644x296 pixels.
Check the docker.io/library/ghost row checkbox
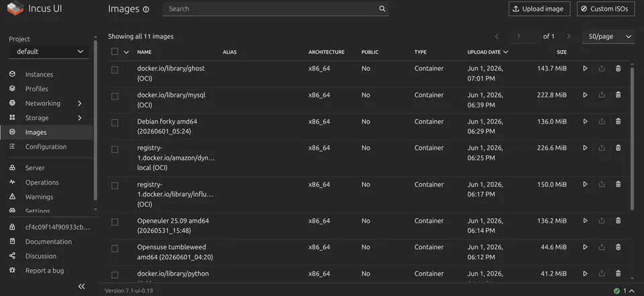point(115,70)
